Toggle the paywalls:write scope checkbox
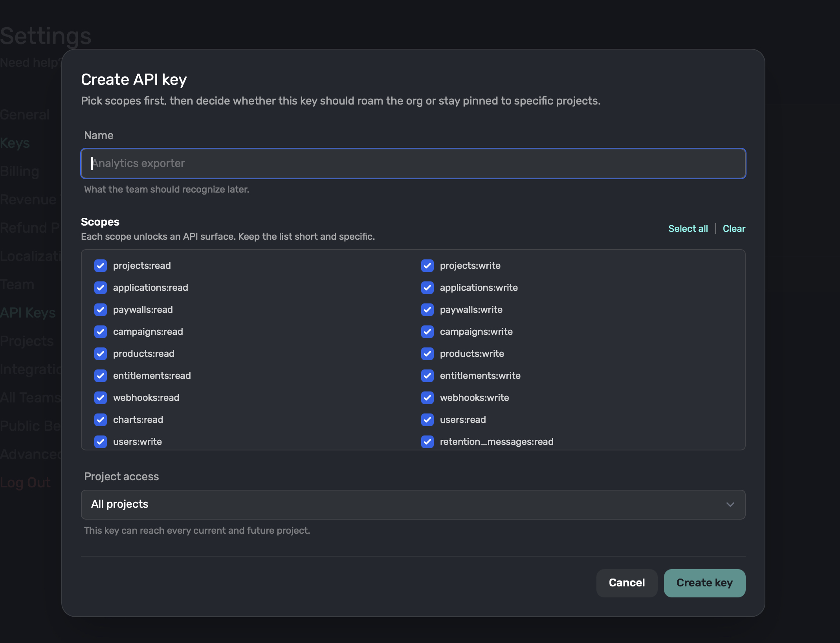This screenshot has height=643, width=840. click(427, 310)
